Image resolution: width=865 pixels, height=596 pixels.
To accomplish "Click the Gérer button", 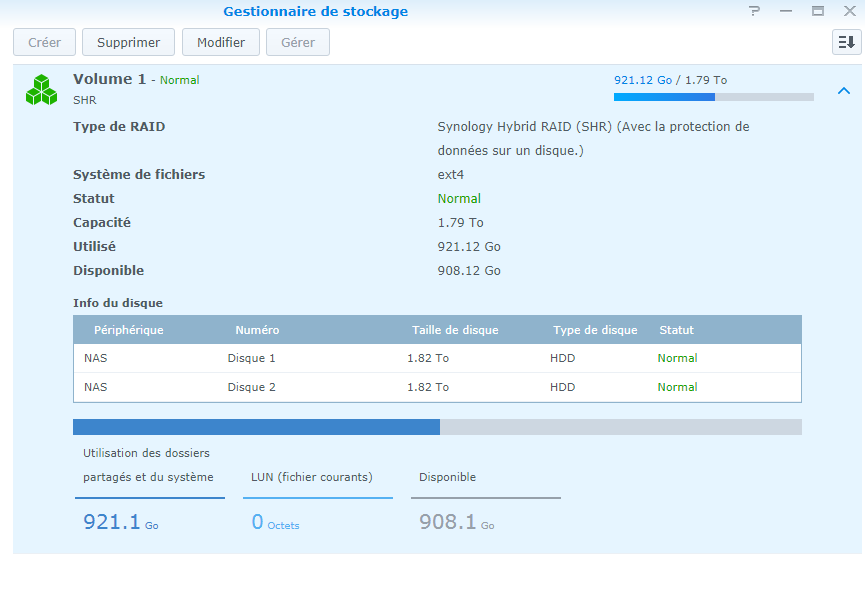I will (298, 42).
